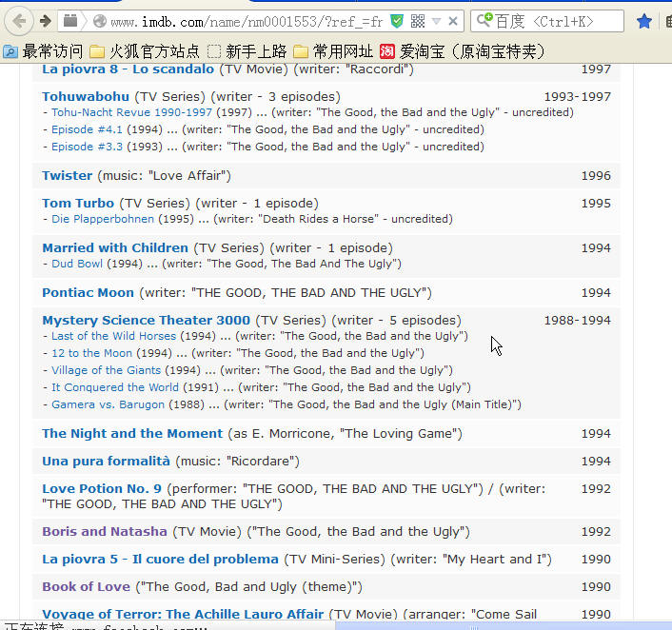Open Married with Children link
Image resolution: width=672 pixels, height=630 pixels.
(x=115, y=247)
